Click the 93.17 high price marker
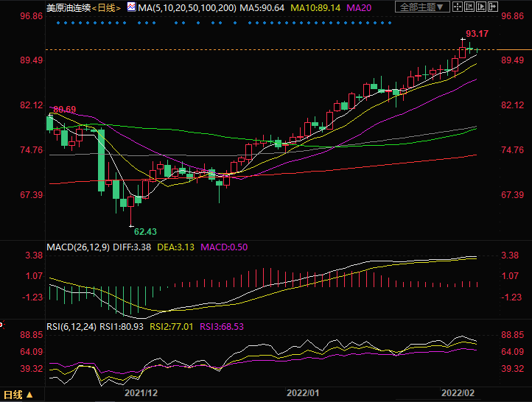The width and height of the screenshot is (532, 402). pos(477,35)
